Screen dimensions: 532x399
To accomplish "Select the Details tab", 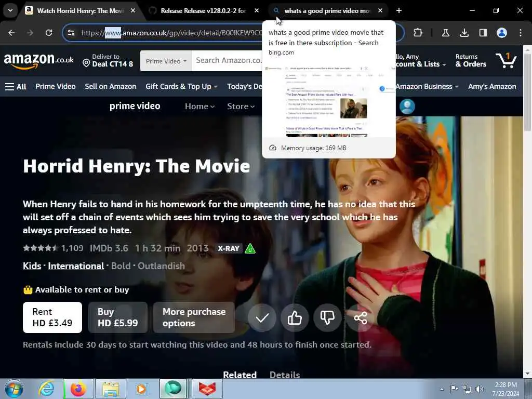I will pyautogui.click(x=285, y=375).
